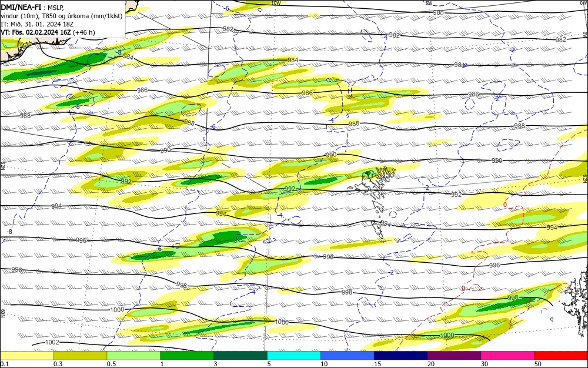Click the '10W' longitude label
Image resolution: width=588 pixels, height=368 pixels.
click(276, 3)
